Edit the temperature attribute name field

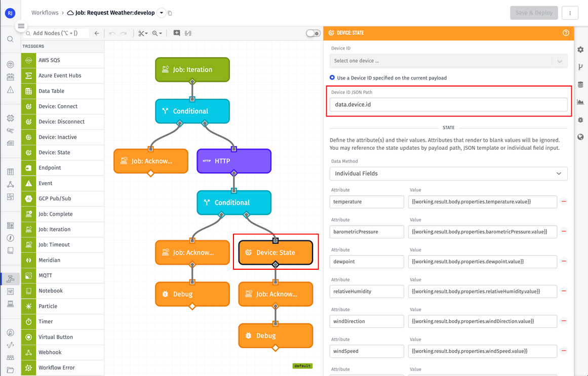367,202
